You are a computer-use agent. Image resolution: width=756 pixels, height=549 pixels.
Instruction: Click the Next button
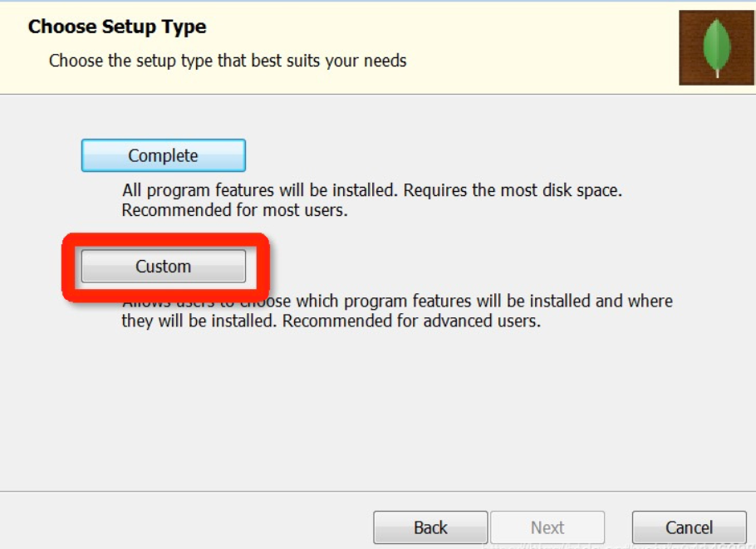(x=548, y=527)
